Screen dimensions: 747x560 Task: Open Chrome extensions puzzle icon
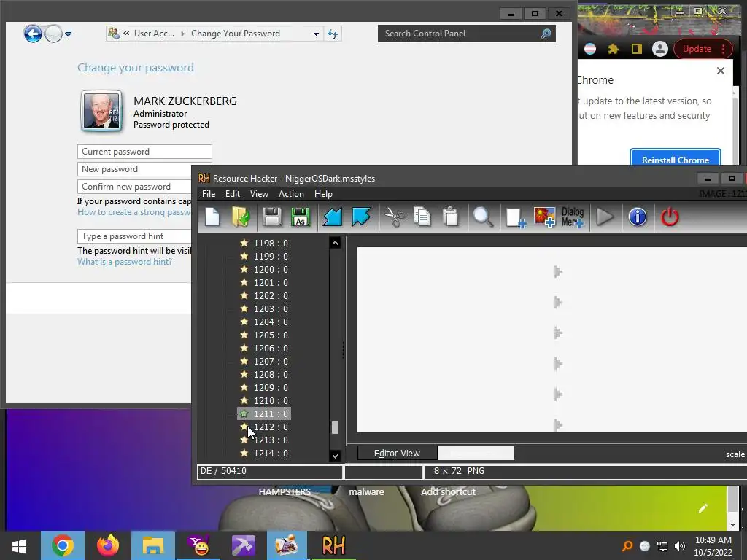point(613,49)
